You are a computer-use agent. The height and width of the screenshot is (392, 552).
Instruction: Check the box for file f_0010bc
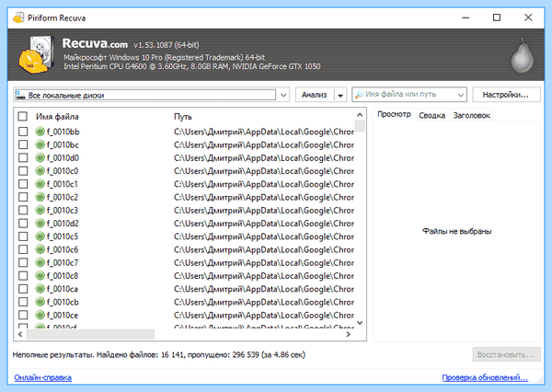point(23,144)
